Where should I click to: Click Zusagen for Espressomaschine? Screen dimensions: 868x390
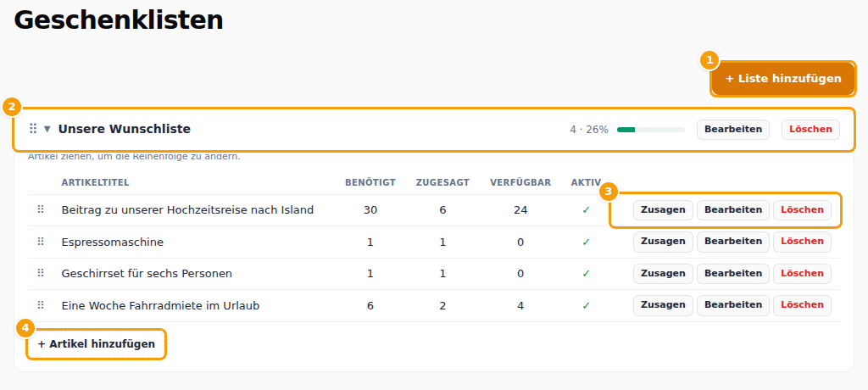pyautogui.click(x=663, y=242)
